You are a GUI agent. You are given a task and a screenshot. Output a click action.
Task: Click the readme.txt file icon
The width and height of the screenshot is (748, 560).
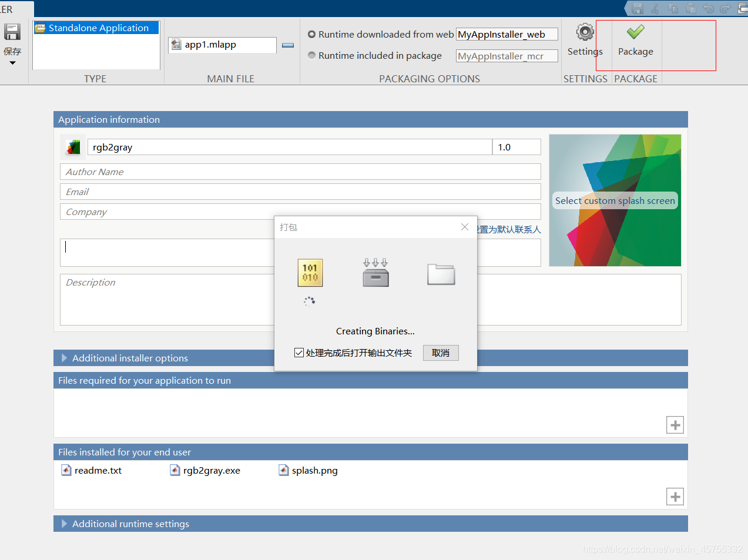66,470
